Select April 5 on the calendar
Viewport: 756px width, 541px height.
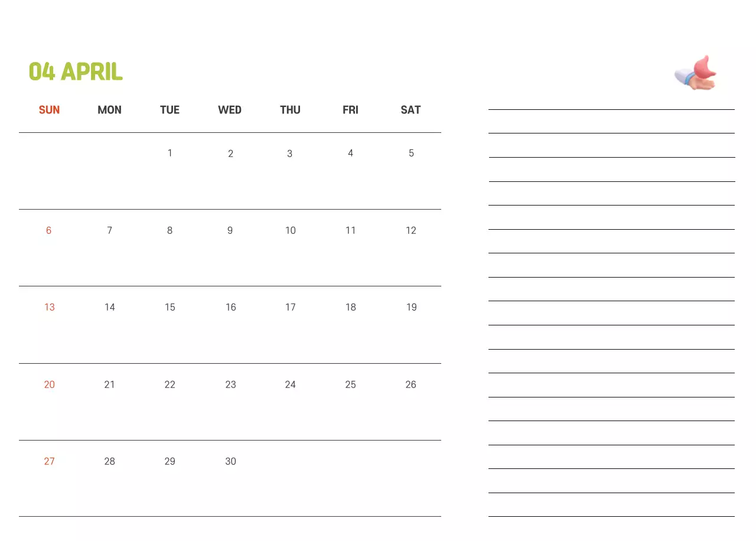pos(411,153)
